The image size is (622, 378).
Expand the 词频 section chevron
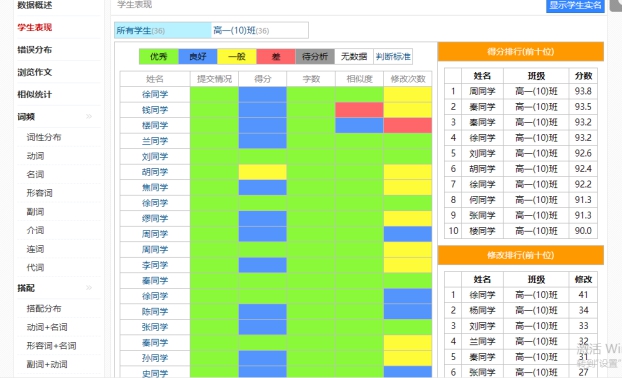click(x=89, y=117)
